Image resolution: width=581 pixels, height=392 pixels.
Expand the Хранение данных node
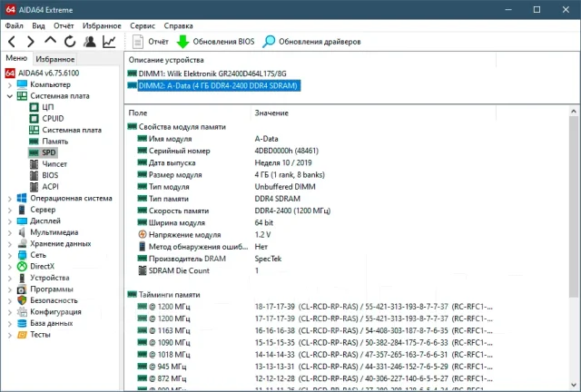coord(10,244)
